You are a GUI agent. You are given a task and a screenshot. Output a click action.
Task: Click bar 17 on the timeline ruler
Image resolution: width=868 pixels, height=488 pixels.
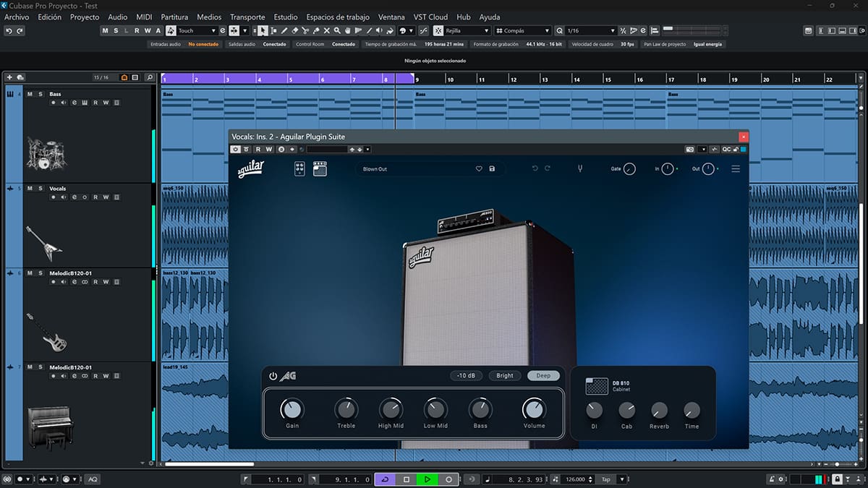[671, 79]
